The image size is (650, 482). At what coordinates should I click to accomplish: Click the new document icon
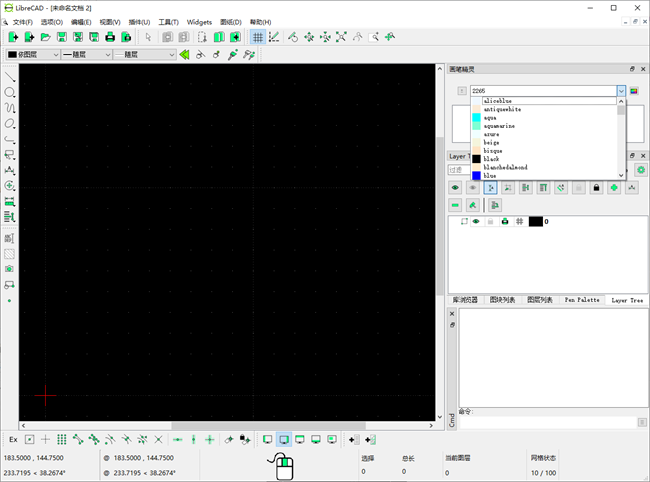(x=13, y=37)
